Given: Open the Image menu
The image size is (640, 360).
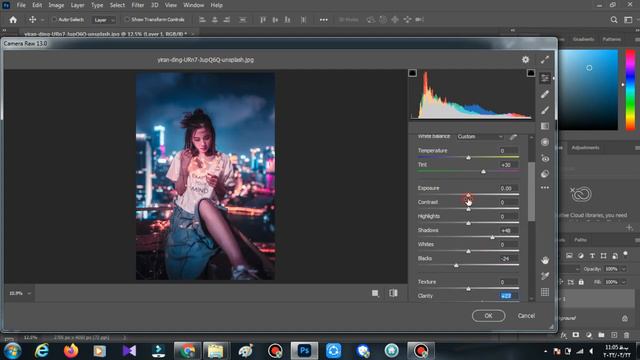Looking at the screenshot, I should (56, 5).
